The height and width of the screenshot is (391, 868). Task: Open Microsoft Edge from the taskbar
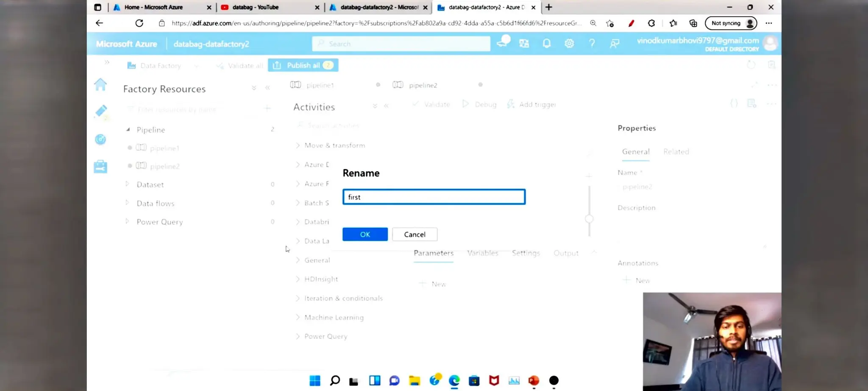coord(454,380)
